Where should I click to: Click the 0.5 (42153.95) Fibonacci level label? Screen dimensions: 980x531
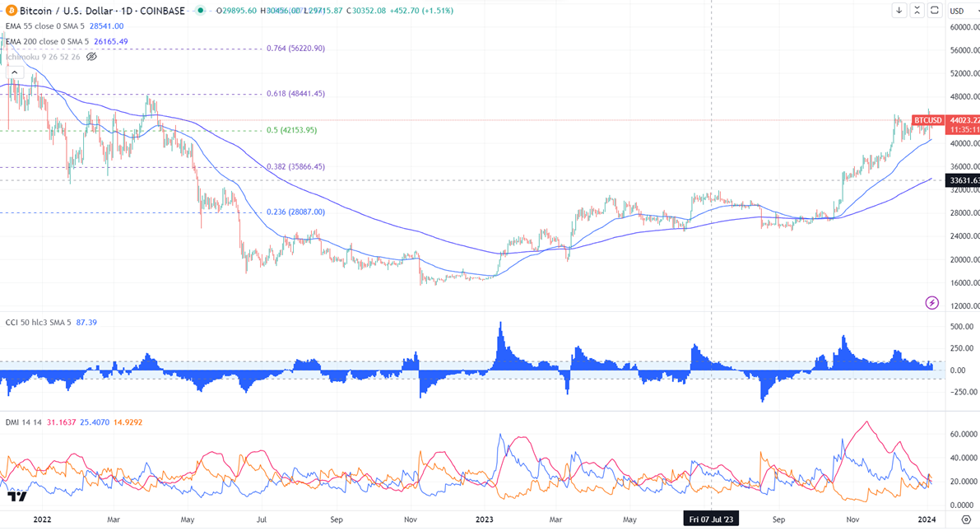pyautogui.click(x=292, y=130)
